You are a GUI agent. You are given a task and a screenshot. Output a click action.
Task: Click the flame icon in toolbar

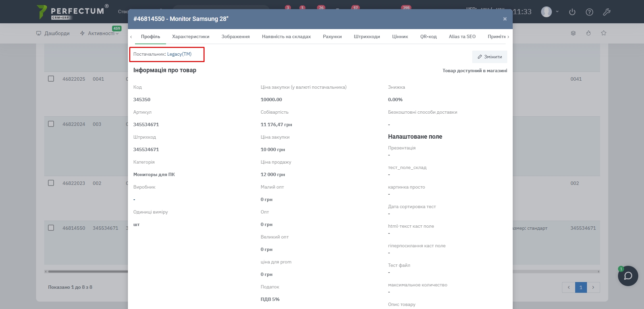click(x=588, y=33)
